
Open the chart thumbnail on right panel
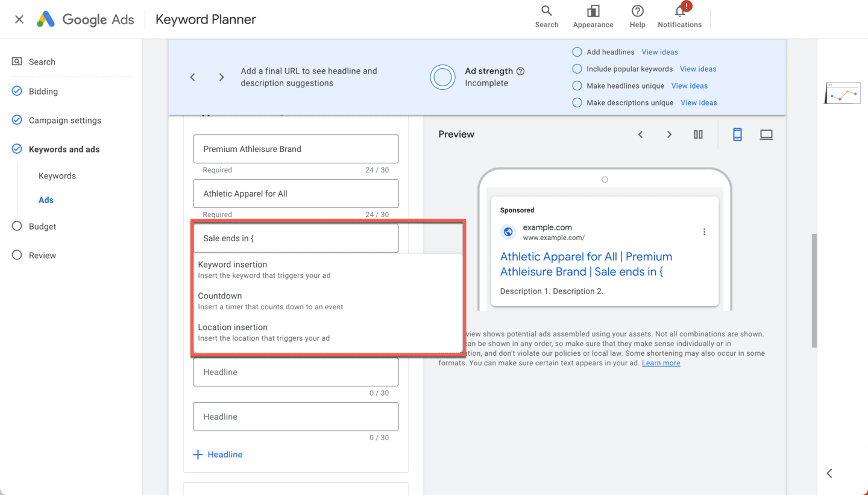click(x=843, y=93)
